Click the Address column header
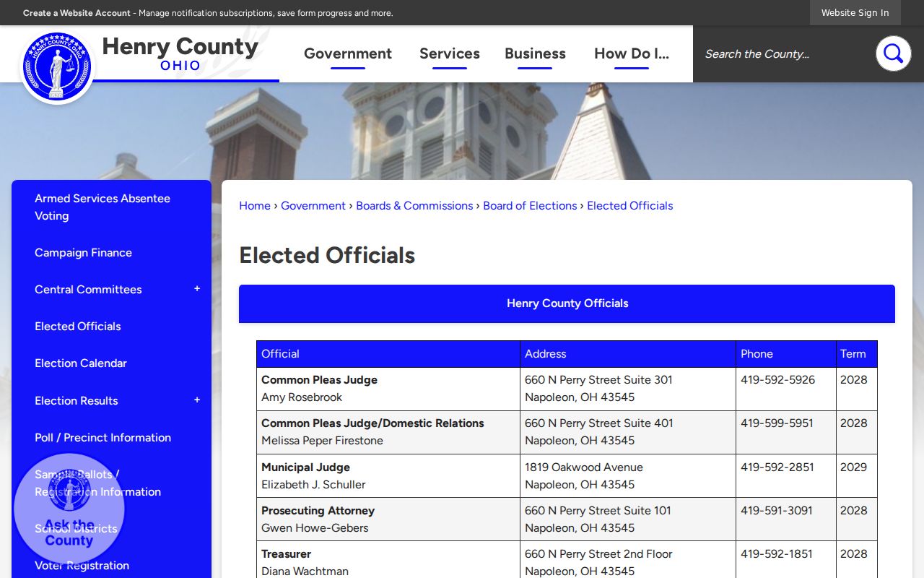Viewport: 924px width, 578px height. pyautogui.click(x=628, y=354)
